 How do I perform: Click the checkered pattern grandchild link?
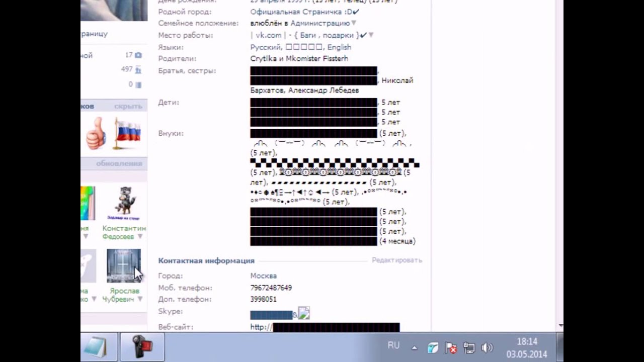click(x=335, y=163)
